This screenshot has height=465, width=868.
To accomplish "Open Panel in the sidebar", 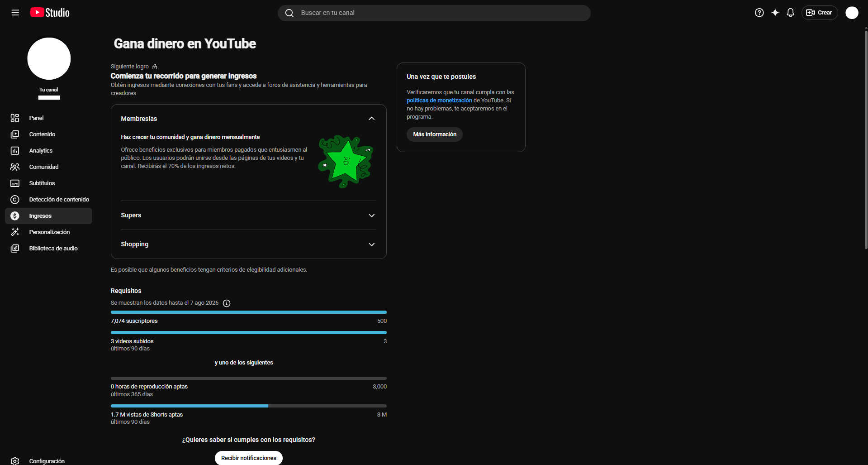I will pyautogui.click(x=48, y=118).
